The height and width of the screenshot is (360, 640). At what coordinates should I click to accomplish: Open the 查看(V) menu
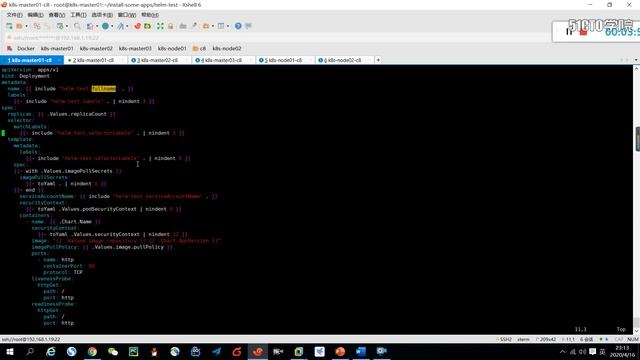(x=57, y=15)
